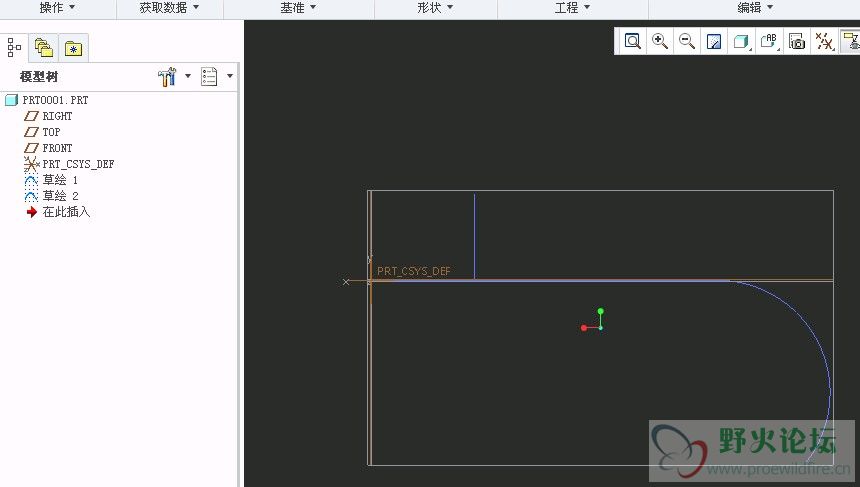Open the 工程 group dropdown
Image resolution: width=860 pixels, height=487 pixels.
(573, 8)
